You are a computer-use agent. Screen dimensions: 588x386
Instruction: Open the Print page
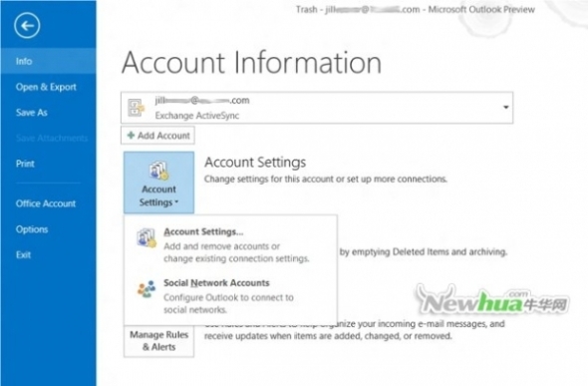point(25,164)
